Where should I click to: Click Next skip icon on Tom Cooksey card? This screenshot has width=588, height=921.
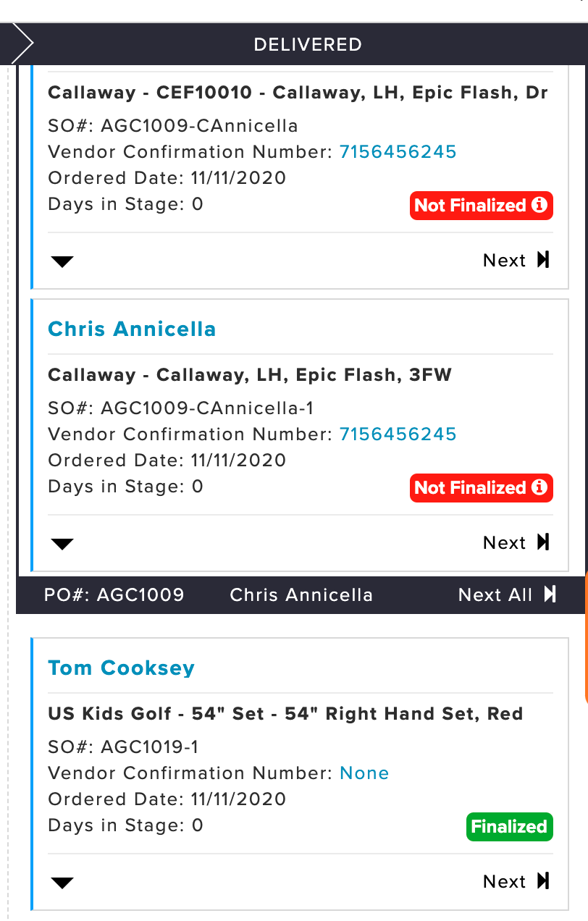point(543,881)
